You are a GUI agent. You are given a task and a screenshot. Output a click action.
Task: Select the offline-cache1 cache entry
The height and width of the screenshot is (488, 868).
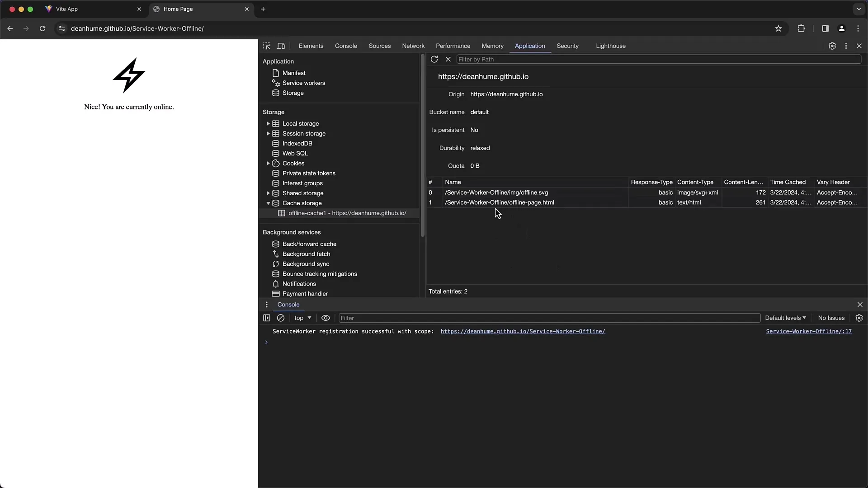[x=347, y=213]
